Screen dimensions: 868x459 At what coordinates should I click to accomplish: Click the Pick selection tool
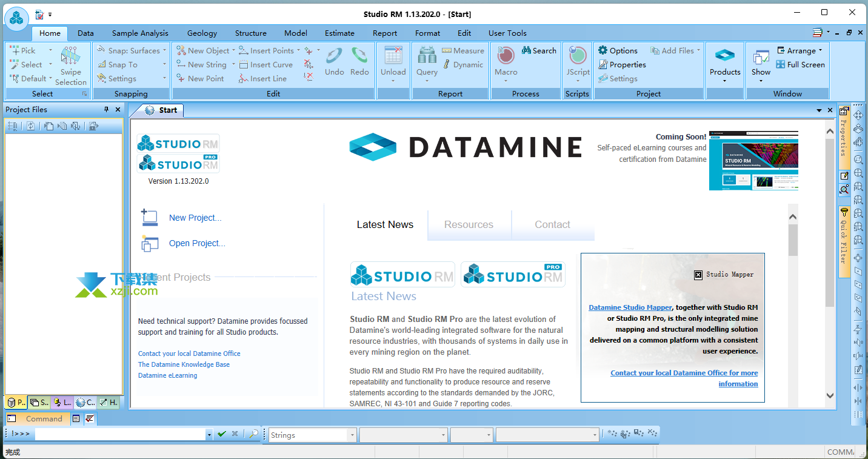point(23,51)
